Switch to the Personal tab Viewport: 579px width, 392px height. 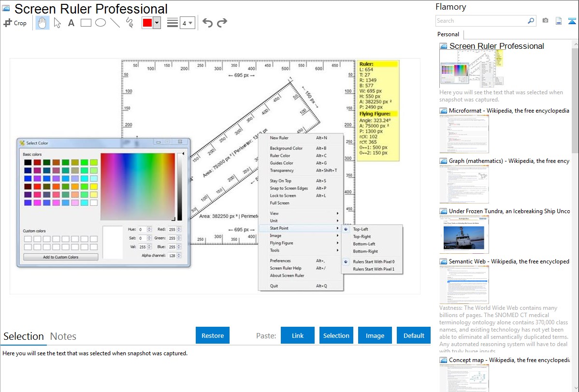(x=449, y=34)
